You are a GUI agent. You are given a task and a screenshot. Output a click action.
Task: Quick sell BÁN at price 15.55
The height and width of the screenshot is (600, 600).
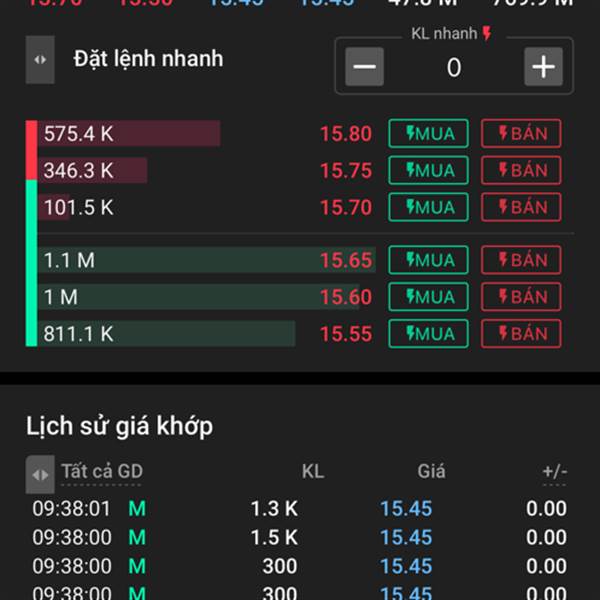[x=521, y=333]
